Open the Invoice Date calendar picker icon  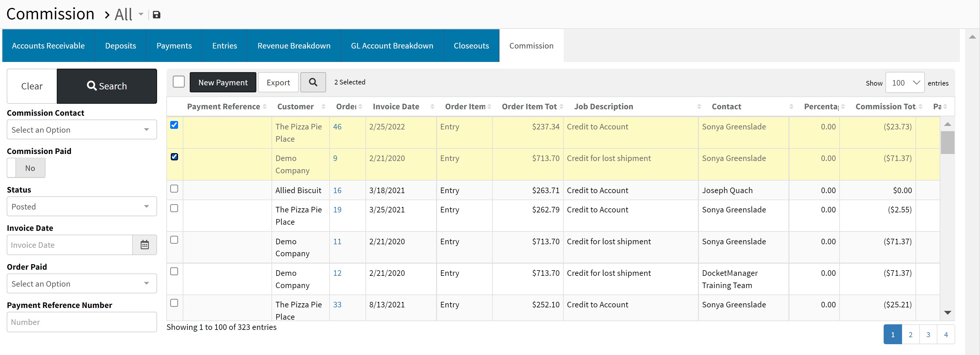tap(145, 245)
